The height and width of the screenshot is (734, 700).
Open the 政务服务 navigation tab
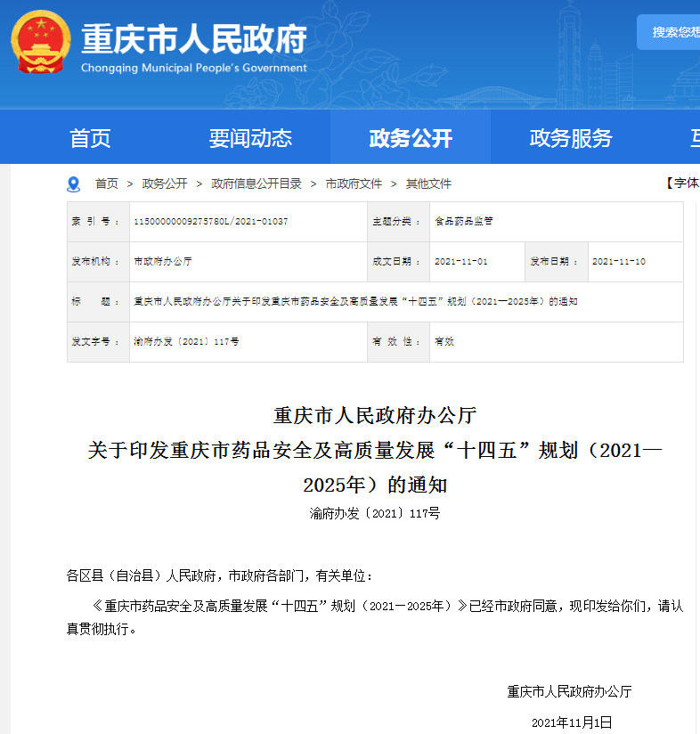pos(571,139)
